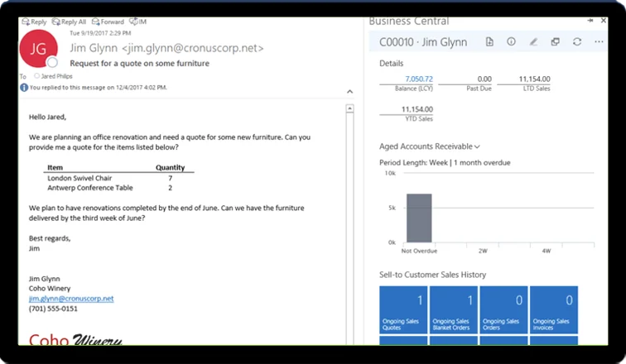The height and width of the screenshot is (364, 626).
Task: Click the jim.glynn@cronuscorp.net signature link
Action: point(70,298)
